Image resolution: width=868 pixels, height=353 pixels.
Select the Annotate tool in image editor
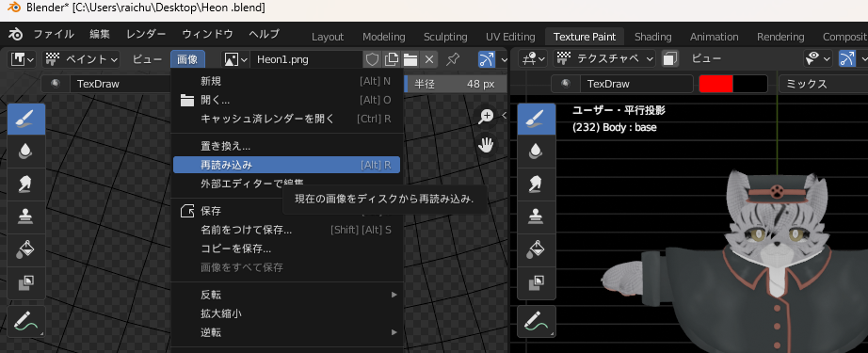point(26,321)
